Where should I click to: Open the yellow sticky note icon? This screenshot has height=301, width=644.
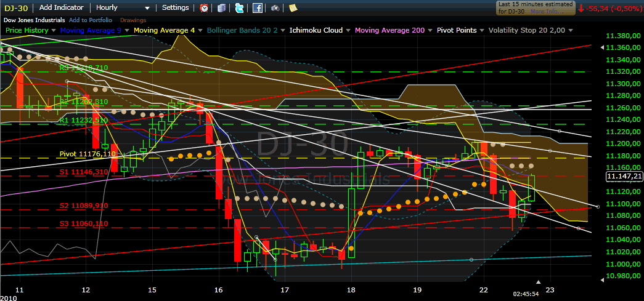pos(293,7)
